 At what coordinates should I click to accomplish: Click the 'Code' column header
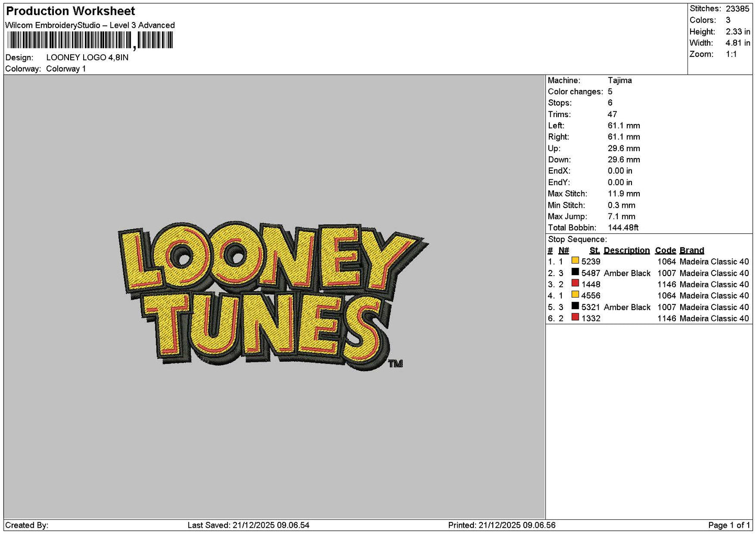click(665, 251)
